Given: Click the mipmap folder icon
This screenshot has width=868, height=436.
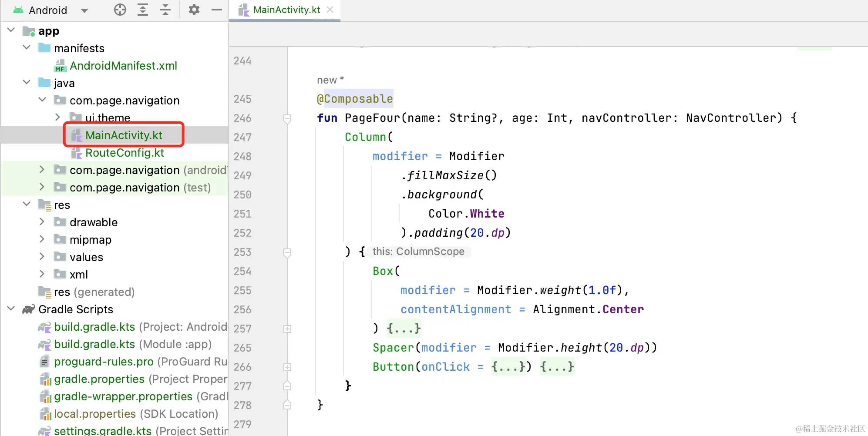Looking at the screenshot, I should click(60, 239).
